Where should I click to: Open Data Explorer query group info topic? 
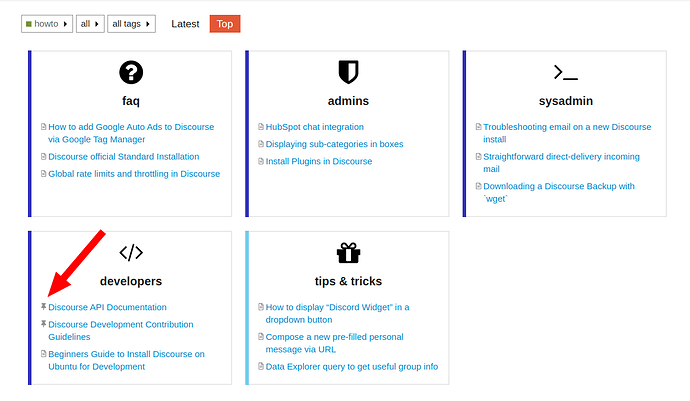point(352,366)
